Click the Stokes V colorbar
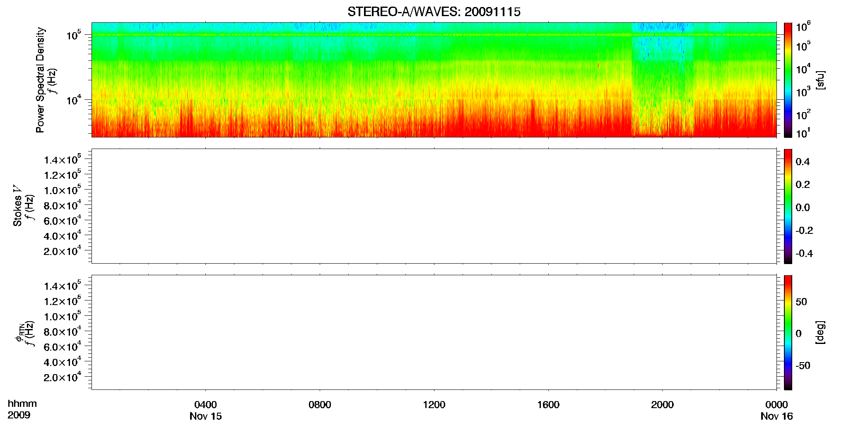Screen dimensions: 868x447 pos(788,206)
